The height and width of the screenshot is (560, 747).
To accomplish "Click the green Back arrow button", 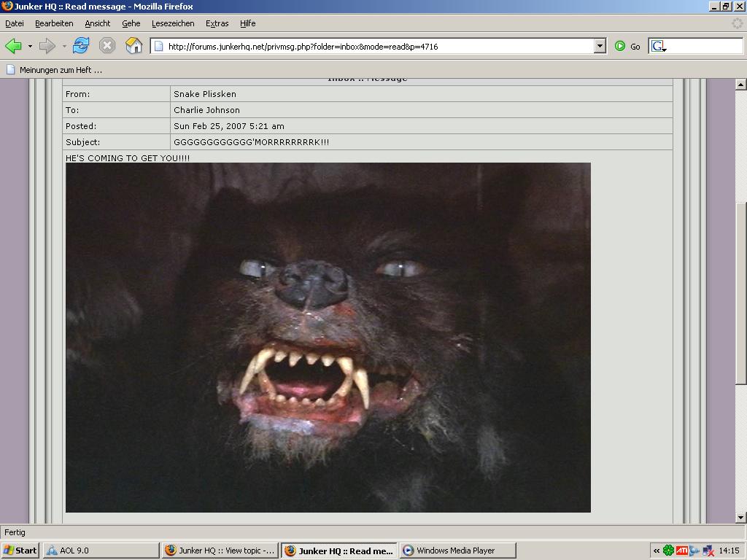I will (13, 46).
